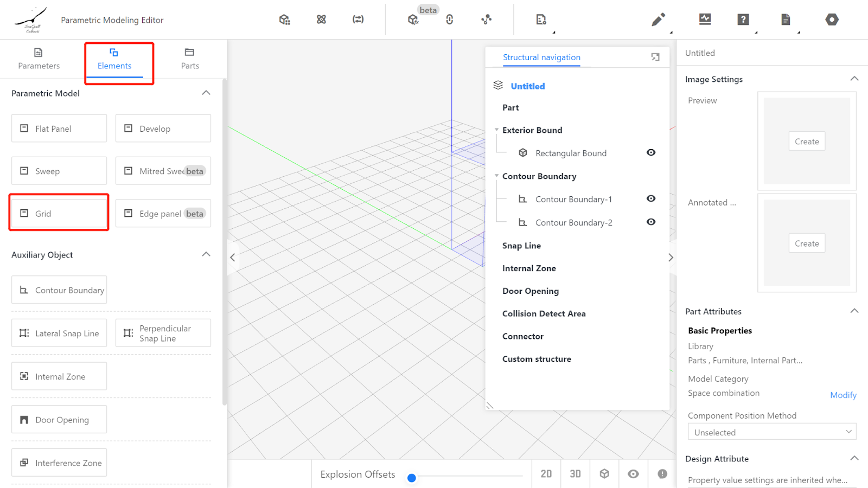Collapse the Parametric Model section

coord(206,93)
